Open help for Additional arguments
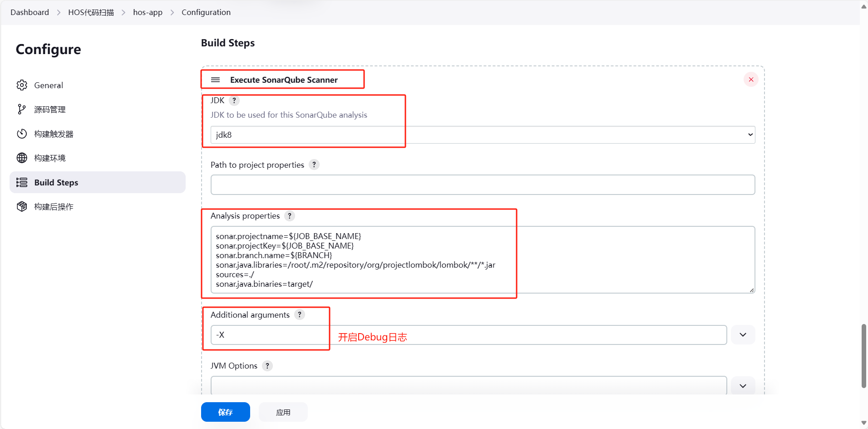This screenshot has height=429, width=868. (300, 314)
